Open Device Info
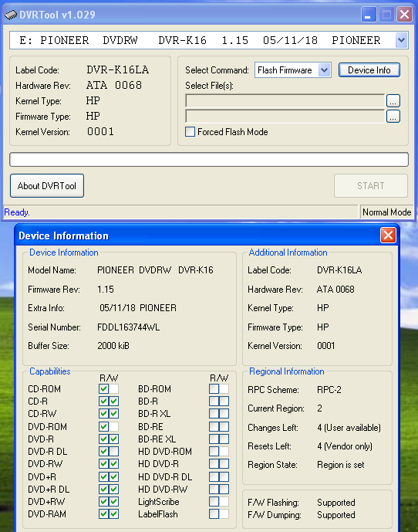 (369, 70)
